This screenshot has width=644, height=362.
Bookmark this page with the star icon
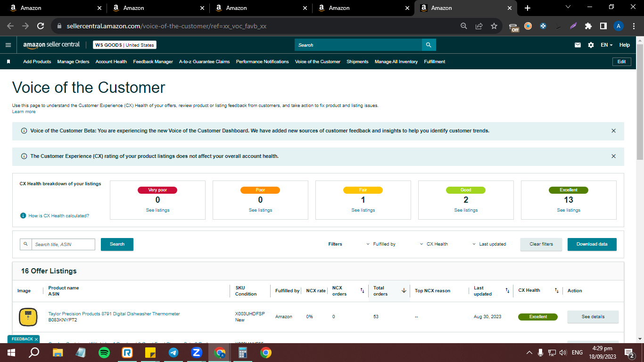494,26
